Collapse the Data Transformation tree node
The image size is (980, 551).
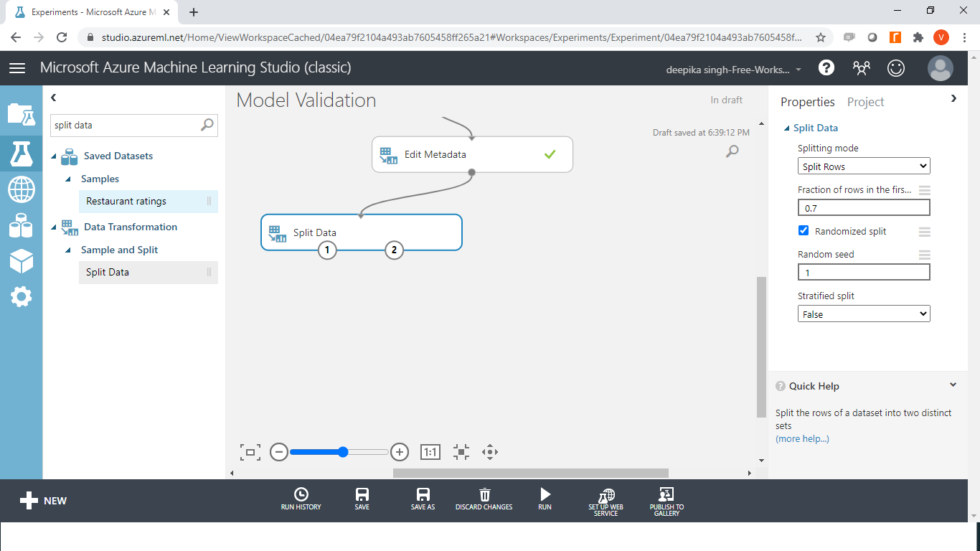(54, 227)
